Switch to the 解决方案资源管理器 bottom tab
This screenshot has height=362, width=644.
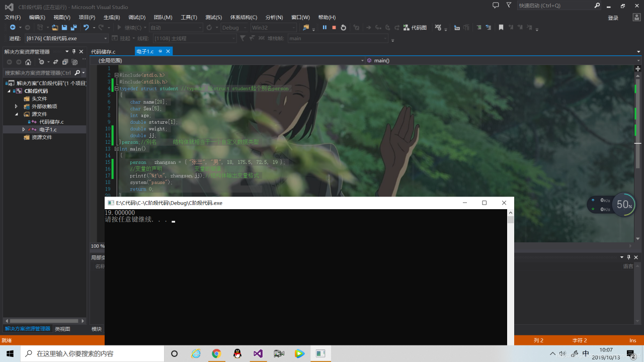point(28,329)
